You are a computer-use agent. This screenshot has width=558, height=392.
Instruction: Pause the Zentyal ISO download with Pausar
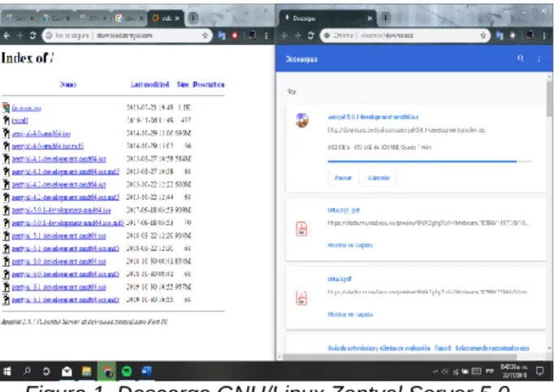click(343, 178)
